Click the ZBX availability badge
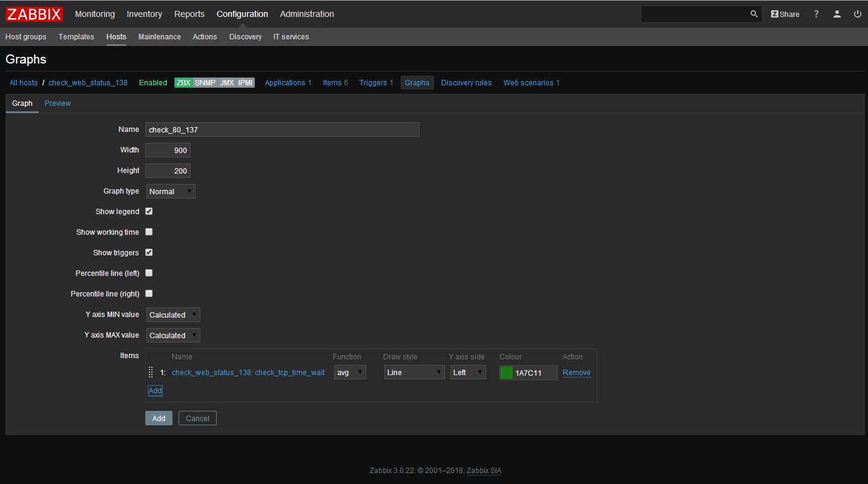This screenshot has height=484, width=868. click(183, 83)
